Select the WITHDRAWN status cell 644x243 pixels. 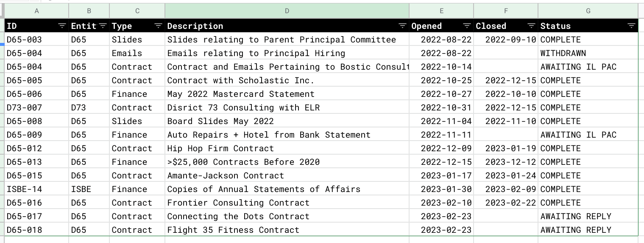588,53
